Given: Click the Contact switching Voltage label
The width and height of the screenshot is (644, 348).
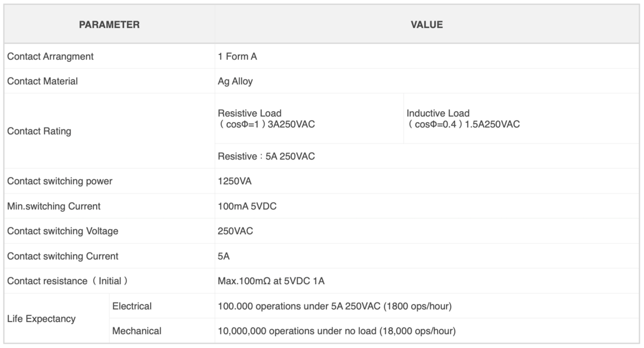Looking at the screenshot, I should point(62,231).
